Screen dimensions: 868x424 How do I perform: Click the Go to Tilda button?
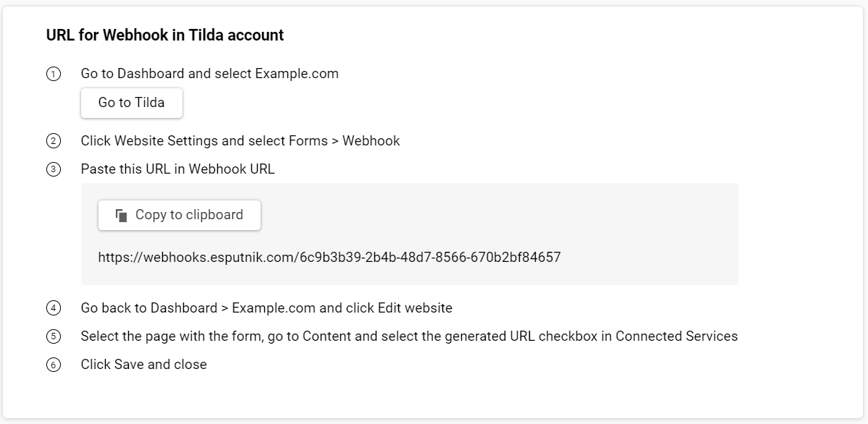(x=132, y=103)
